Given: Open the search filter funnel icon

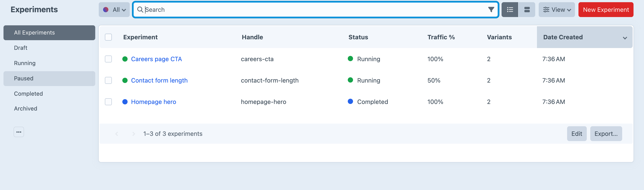Looking at the screenshot, I should click(491, 10).
